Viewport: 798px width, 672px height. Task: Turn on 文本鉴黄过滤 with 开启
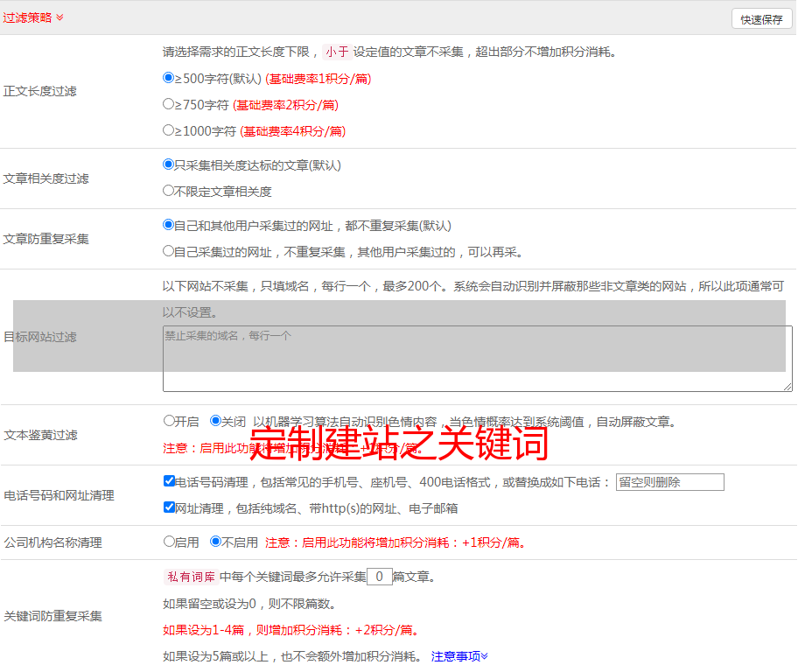click(x=169, y=421)
